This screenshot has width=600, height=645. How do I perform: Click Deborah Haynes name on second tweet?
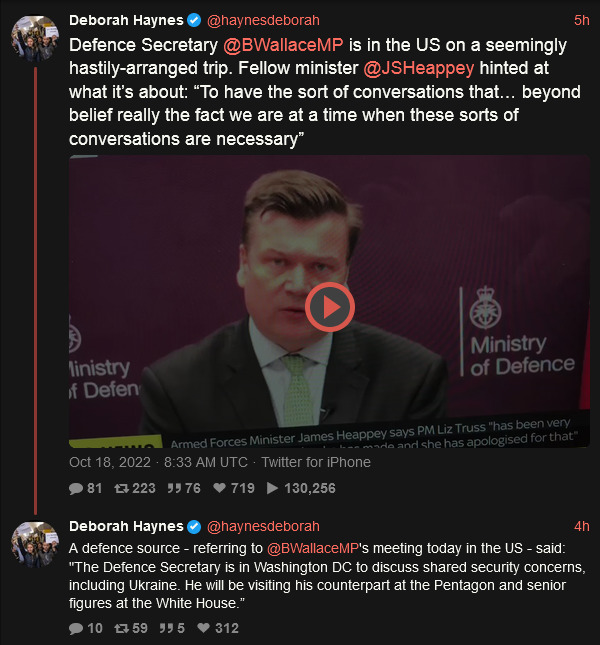[126, 526]
